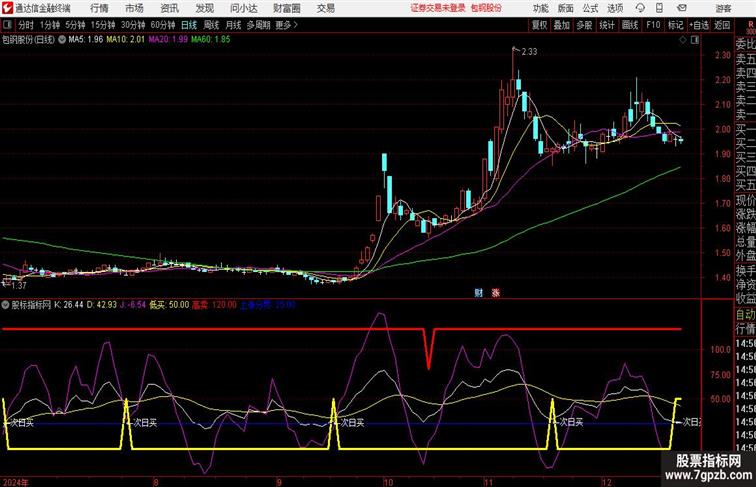Click the 游客 guest account label

[723, 8]
